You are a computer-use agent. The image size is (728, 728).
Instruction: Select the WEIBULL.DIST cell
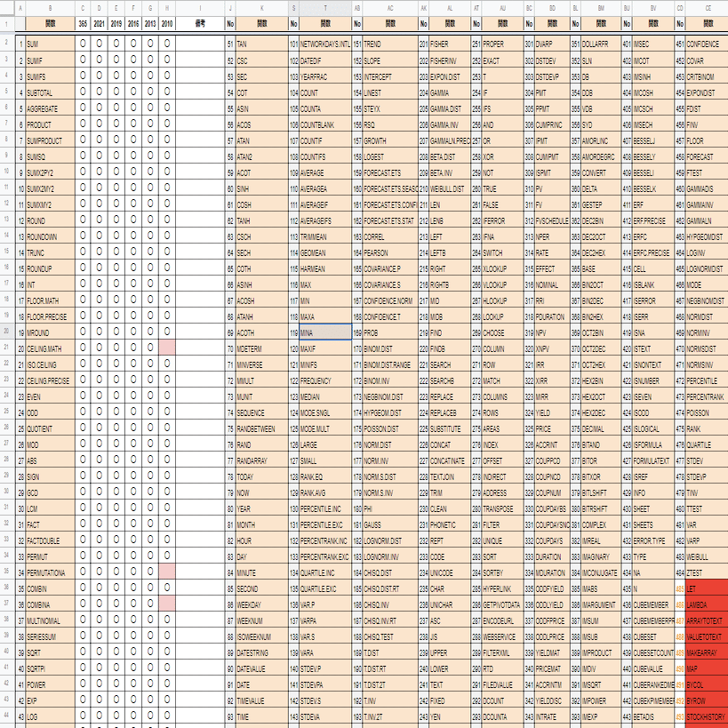(x=450, y=188)
